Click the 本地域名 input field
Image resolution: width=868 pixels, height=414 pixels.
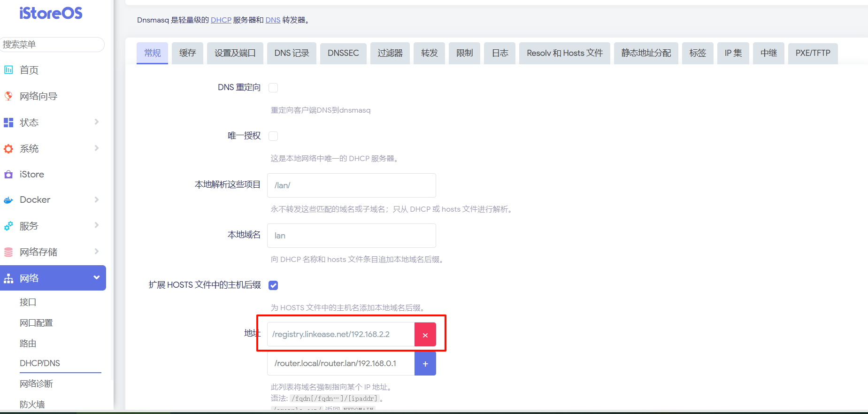point(351,236)
